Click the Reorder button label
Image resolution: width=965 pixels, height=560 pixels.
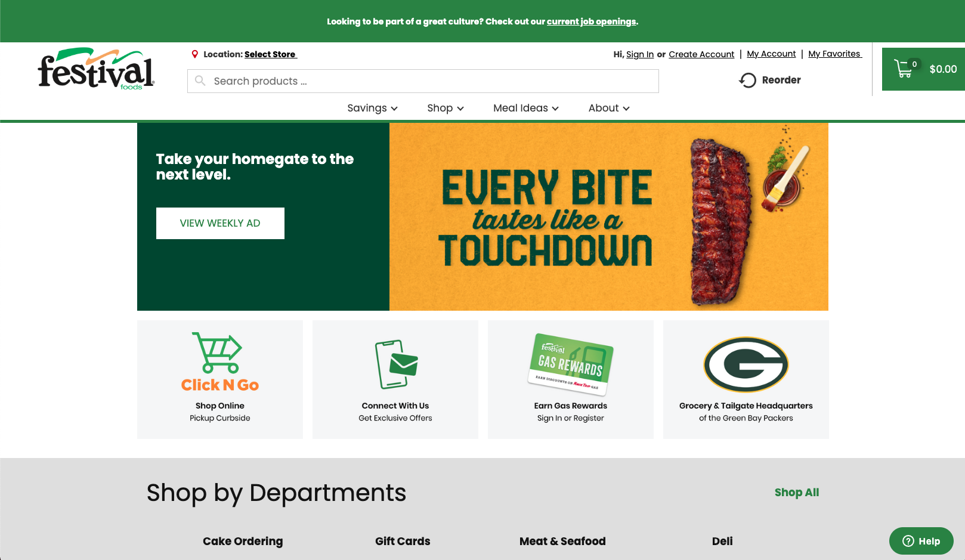pos(781,80)
